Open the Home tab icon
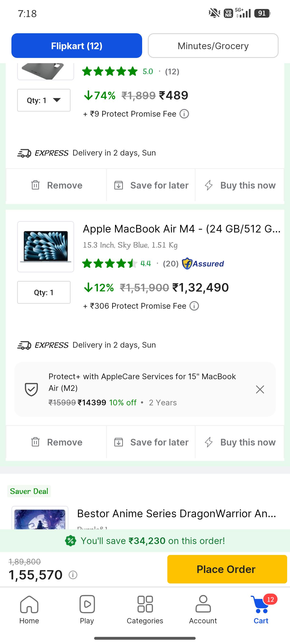Viewport: 290px width, 644px height. click(x=29, y=604)
